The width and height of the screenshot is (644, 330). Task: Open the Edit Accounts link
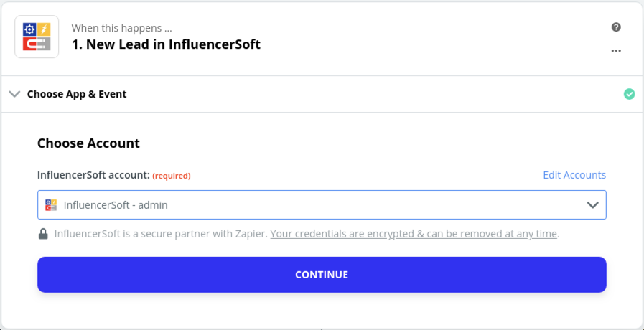click(574, 175)
